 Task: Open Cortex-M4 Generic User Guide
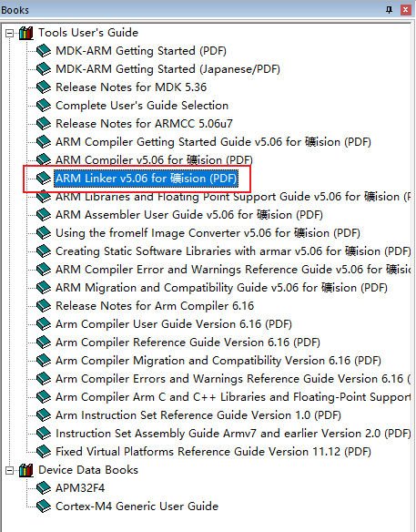137,506
